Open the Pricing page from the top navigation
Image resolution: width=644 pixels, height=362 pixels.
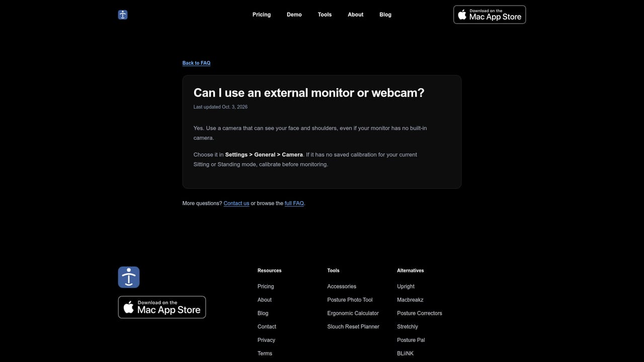(262, 15)
